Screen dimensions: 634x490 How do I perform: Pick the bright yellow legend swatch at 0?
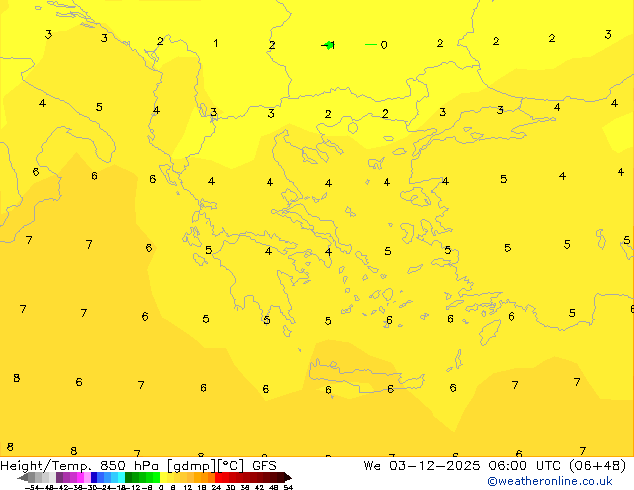[x=163, y=477]
